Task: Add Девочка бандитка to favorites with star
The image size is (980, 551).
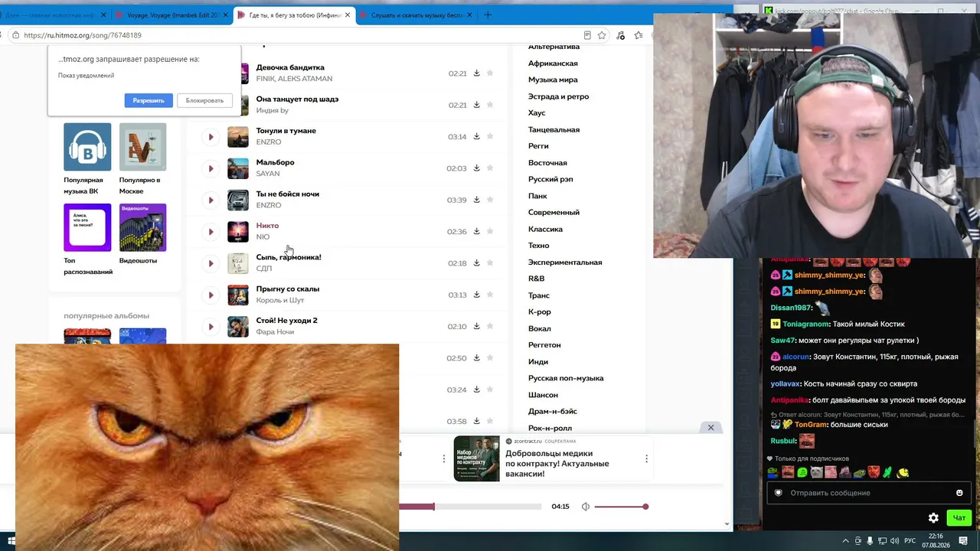Action: point(490,73)
